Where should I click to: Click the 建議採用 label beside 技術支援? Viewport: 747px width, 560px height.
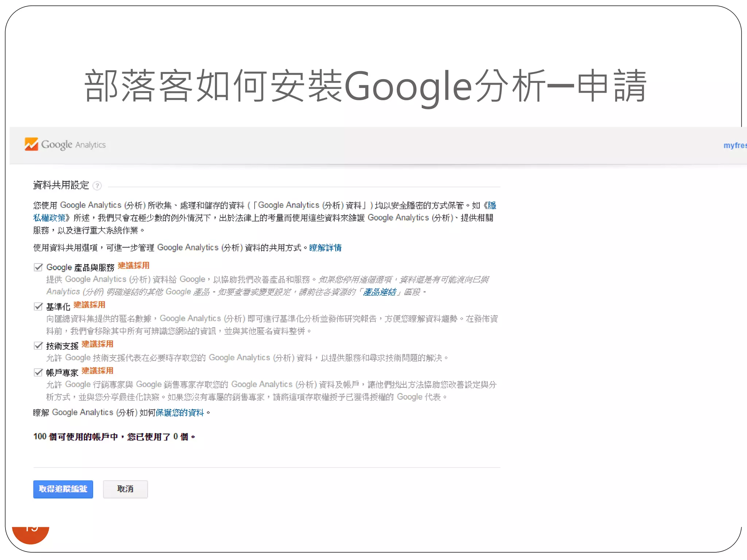(x=97, y=344)
